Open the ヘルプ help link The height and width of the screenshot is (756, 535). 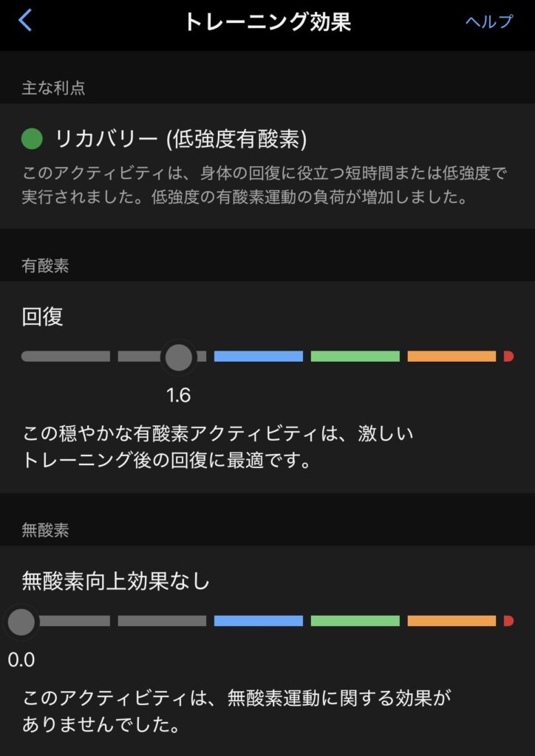tap(488, 21)
